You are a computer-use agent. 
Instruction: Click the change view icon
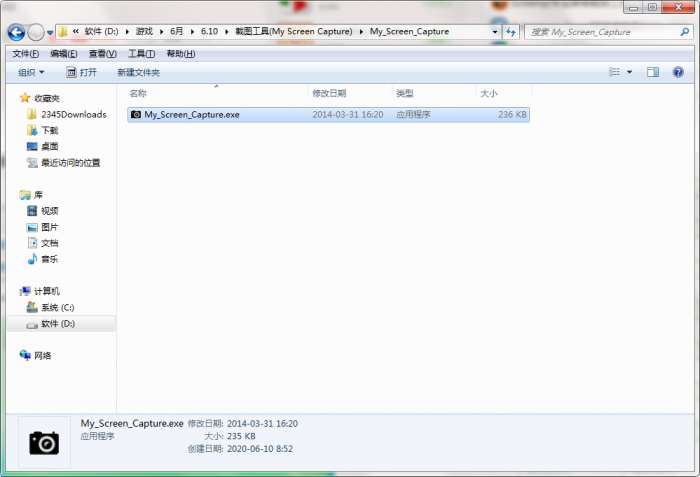pyautogui.click(x=614, y=72)
